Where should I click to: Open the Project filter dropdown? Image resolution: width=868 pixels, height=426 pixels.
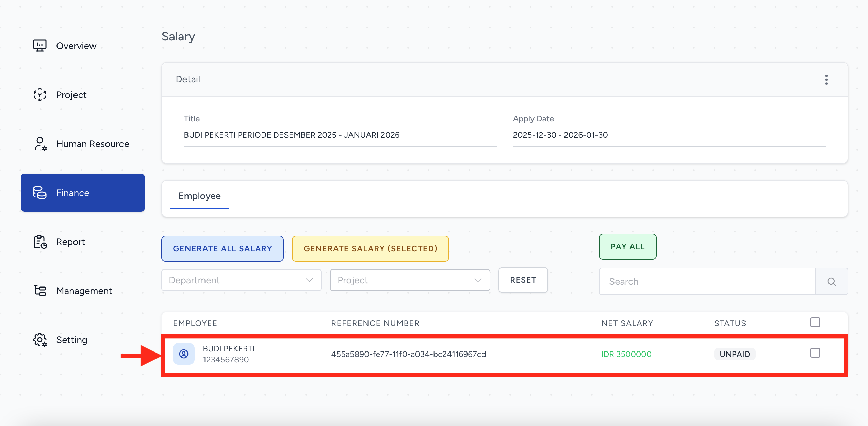(410, 280)
